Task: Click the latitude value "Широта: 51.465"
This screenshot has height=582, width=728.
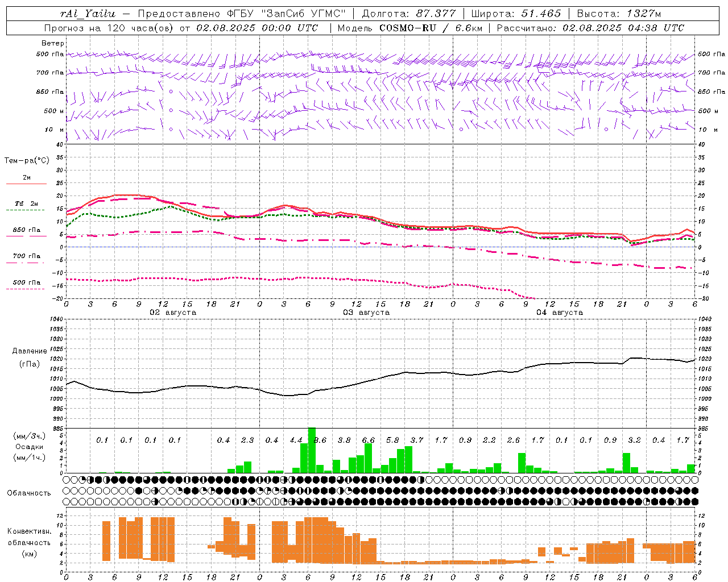Action: (516, 14)
